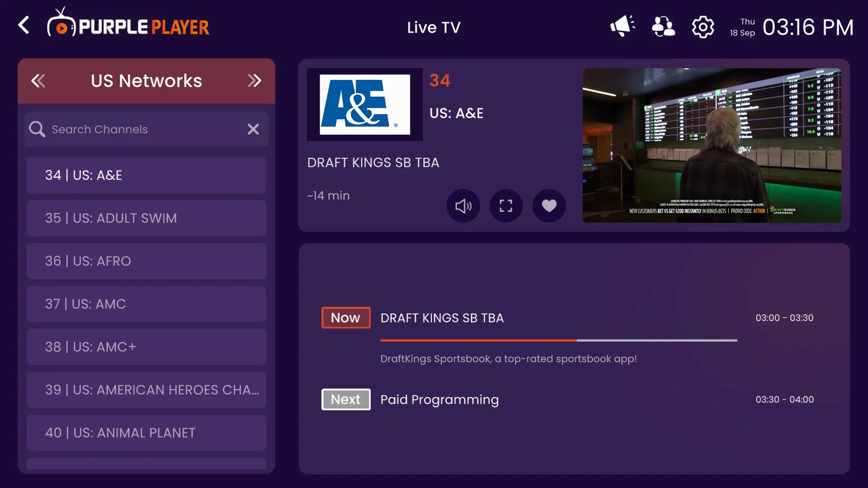Screen dimensions: 868x488
Task: Select channel 36 US: AFRO
Action: 146,261
